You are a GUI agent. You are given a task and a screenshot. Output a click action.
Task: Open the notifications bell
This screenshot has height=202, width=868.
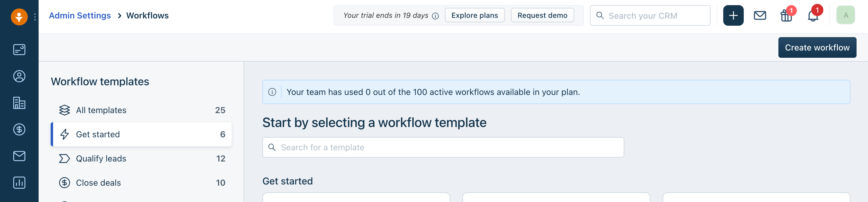pos(813,15)
